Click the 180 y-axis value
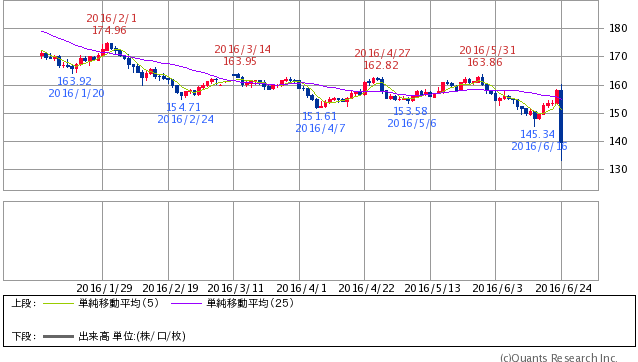The image size is (638, 362). click(x=618, y=28)
